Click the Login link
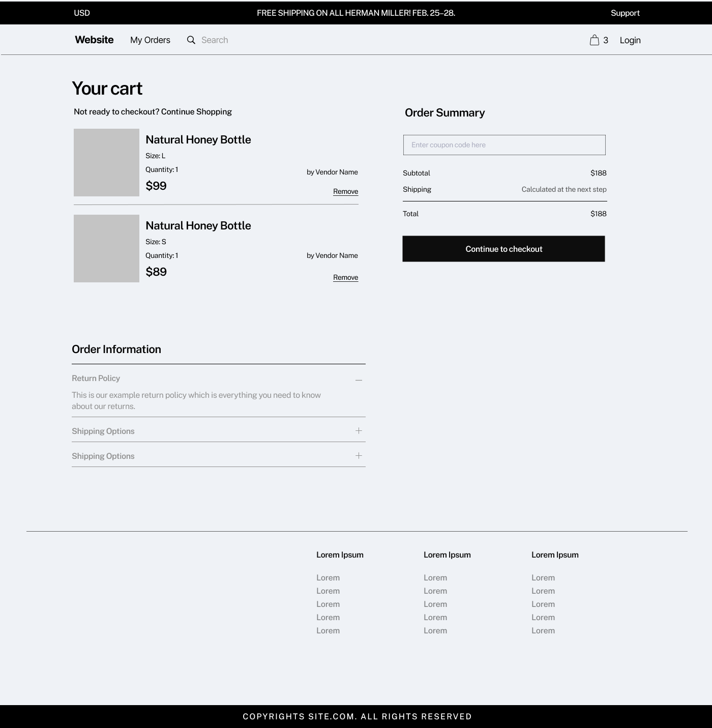 630,40
